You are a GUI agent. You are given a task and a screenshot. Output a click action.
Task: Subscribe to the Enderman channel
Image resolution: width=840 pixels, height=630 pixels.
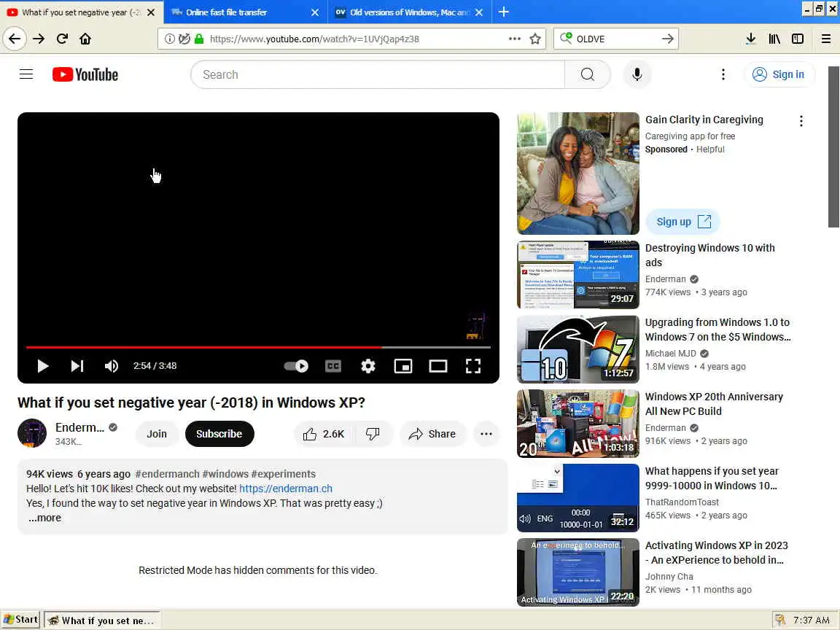coord(219,434)
